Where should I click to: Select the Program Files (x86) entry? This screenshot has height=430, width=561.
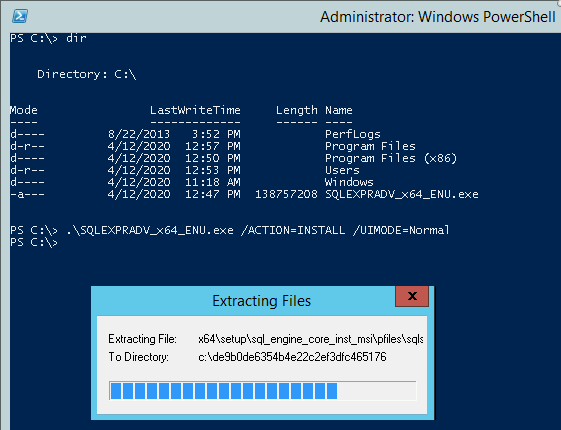click(391, 158)
